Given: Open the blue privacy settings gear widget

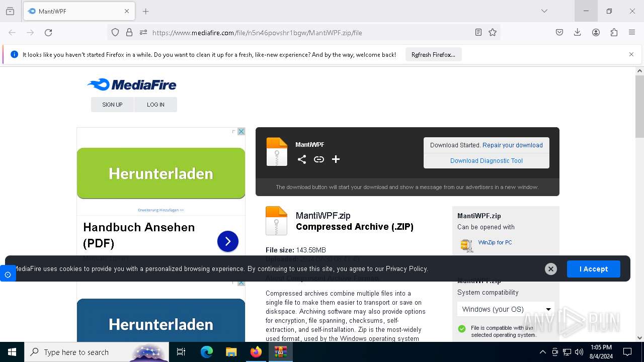Looking at the screenshot, I should click(x=8, y=275).
